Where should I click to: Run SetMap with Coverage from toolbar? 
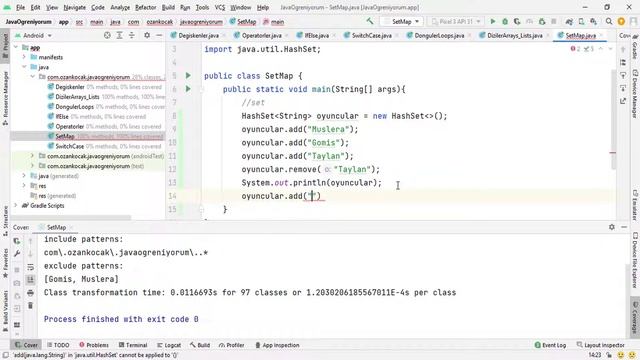coord(517,21)
